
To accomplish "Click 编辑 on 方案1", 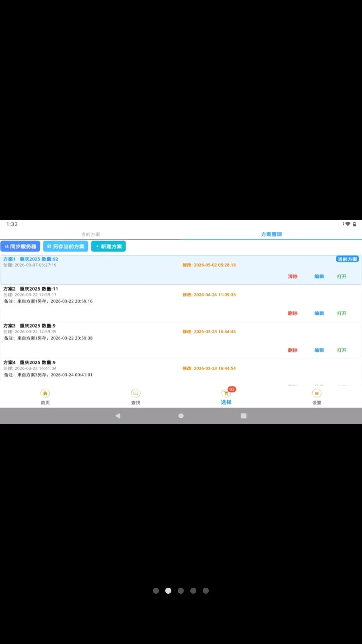I will [319, 277].
